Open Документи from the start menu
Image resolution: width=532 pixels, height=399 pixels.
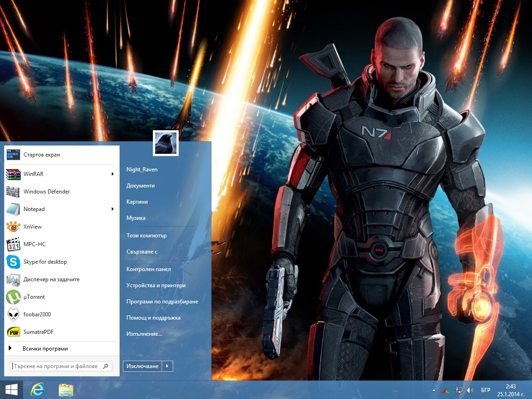(140, 186)
